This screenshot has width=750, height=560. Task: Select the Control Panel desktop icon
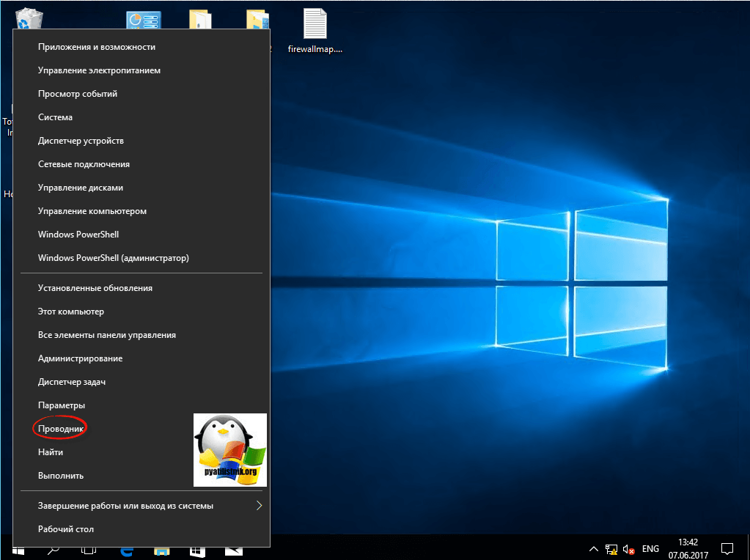coord(144,20)
